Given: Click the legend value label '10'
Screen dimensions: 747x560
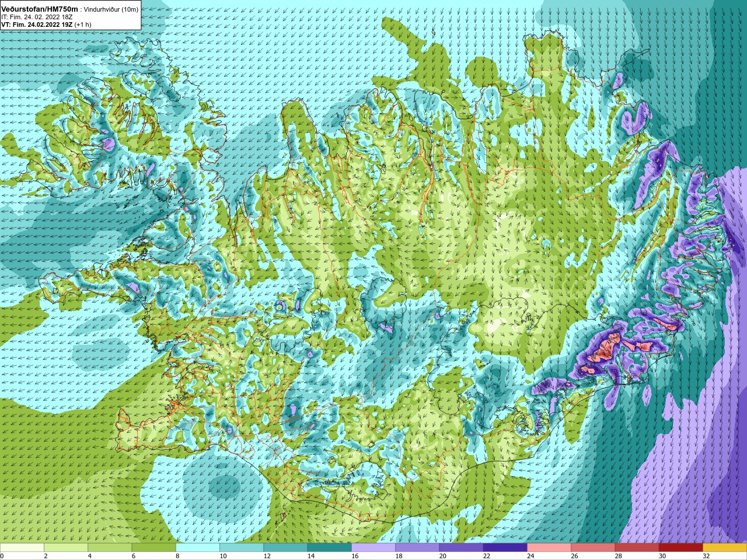Looking at the screenshot, I should [224, 556].
